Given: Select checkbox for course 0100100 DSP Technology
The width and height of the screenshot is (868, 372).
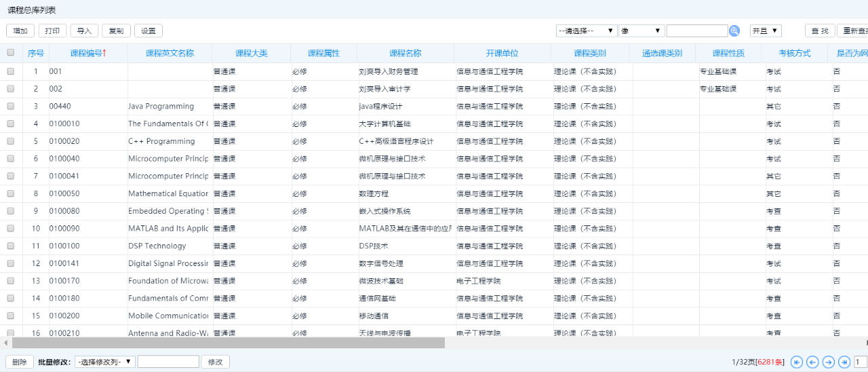Looking at the screenshot, I should click(x=11, y=246).
